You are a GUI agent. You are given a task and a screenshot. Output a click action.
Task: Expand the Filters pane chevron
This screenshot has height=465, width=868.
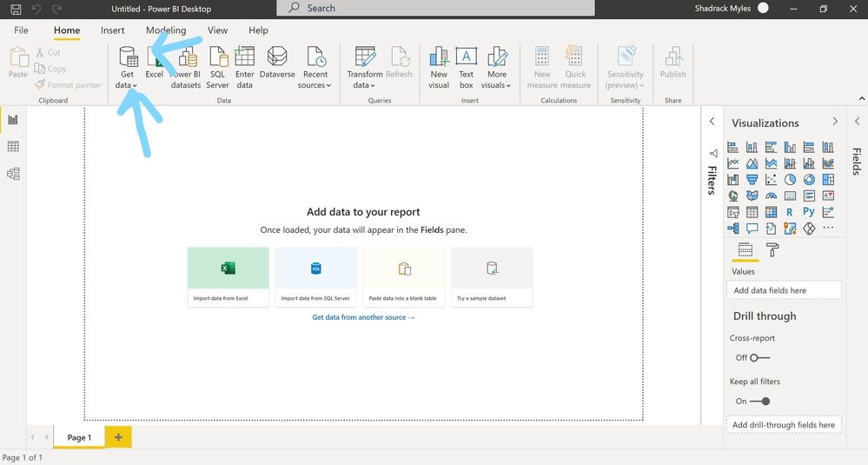pyautogui.click(x=712, y=121)
